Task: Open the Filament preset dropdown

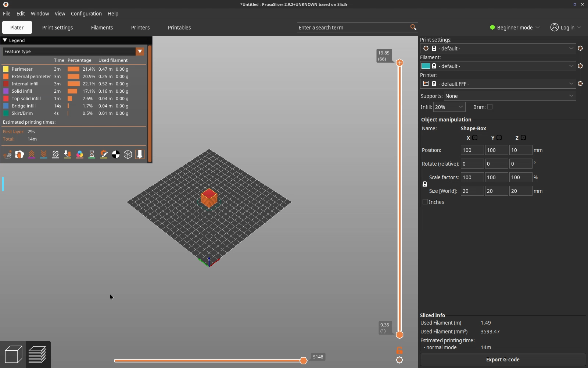Action: click(498, 66)
